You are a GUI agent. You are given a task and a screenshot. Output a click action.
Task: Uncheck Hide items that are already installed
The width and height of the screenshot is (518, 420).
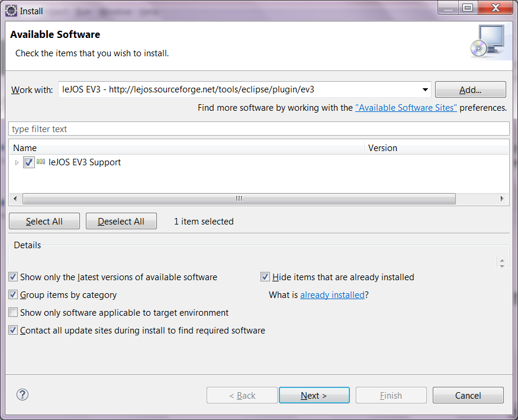265,277
